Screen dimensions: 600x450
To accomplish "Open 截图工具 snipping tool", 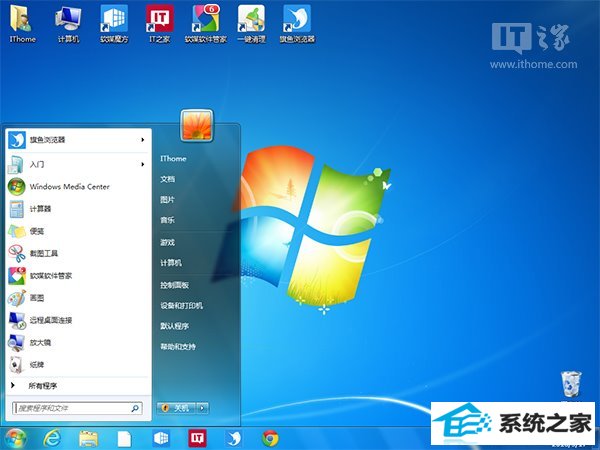I will coord(78,253).
